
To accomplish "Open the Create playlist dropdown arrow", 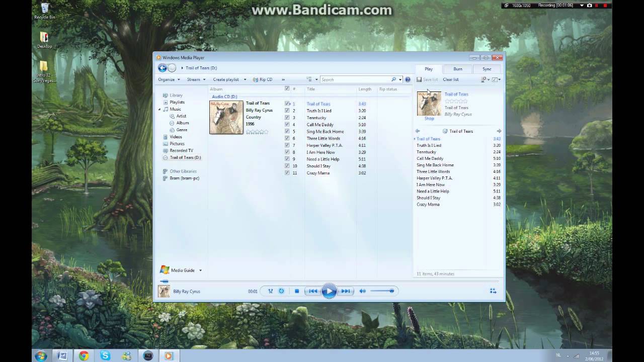I will pos(245,79).
